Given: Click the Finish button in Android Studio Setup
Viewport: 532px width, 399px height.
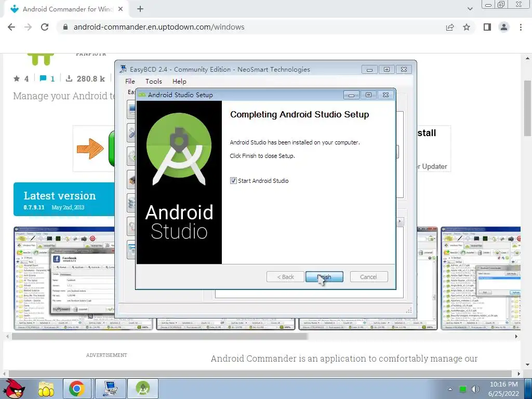Looking at the screenshot, I should [x=324, y=277].
